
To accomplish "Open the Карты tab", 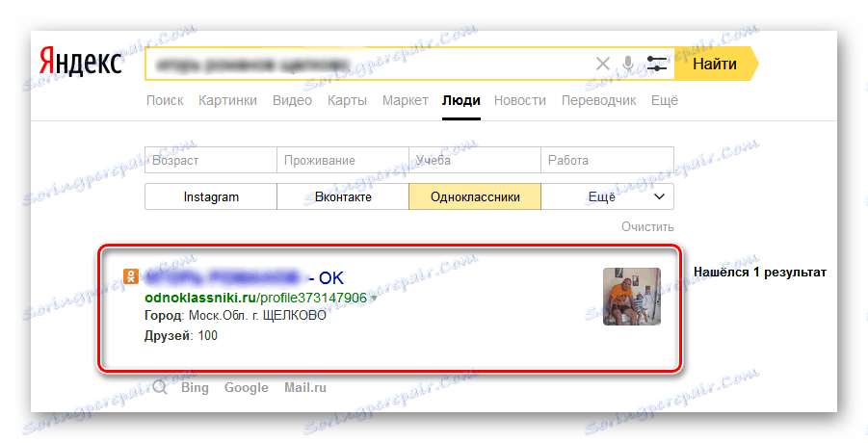I will pyautogui.click(x=347, y=101).
